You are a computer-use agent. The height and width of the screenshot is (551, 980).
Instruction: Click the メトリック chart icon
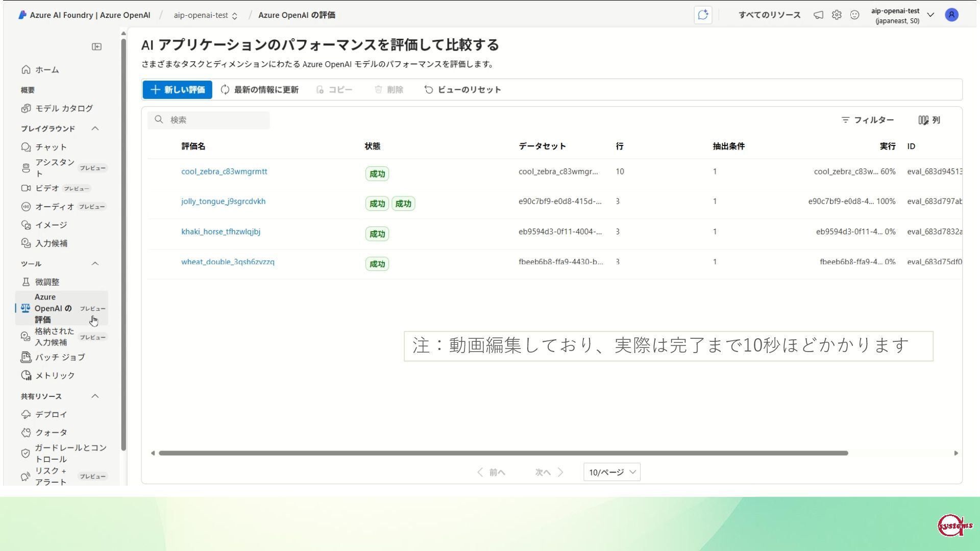(x=26, y=375)
